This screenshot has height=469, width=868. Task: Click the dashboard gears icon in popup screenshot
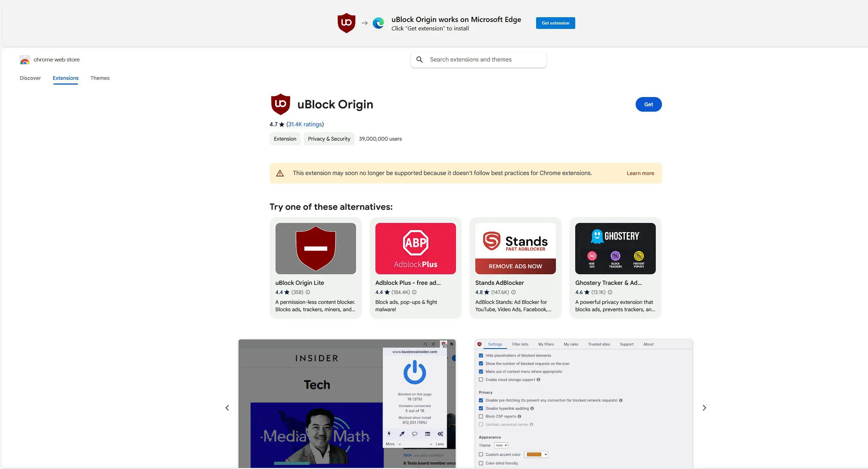440,434
